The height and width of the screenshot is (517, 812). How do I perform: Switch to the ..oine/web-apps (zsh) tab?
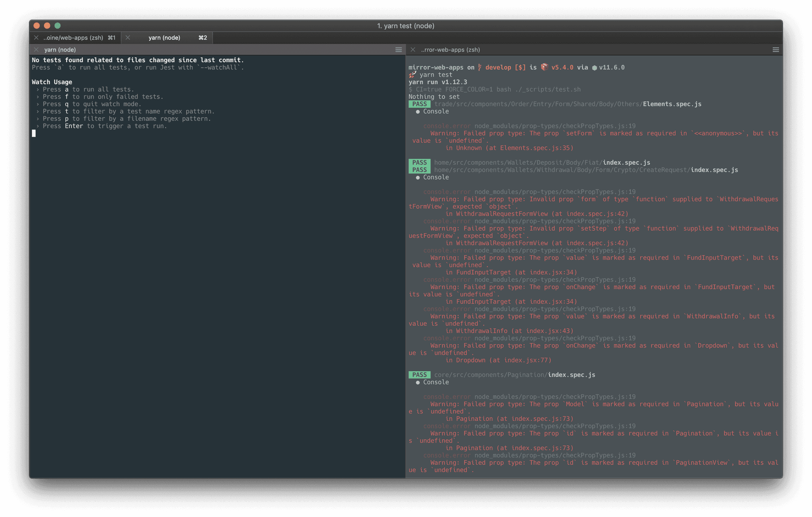pos(73,38)
